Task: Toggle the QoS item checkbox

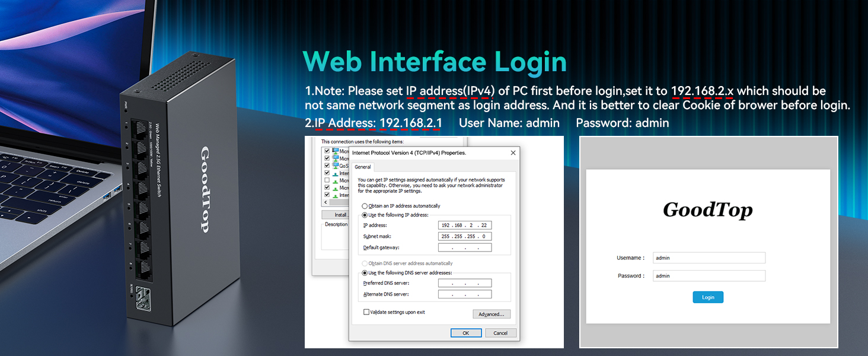Action: pos(327,166)
